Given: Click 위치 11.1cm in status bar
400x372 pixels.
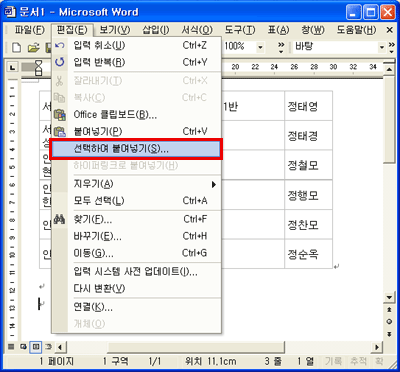Looking at the screenshot, I should [x=211, y=362].
